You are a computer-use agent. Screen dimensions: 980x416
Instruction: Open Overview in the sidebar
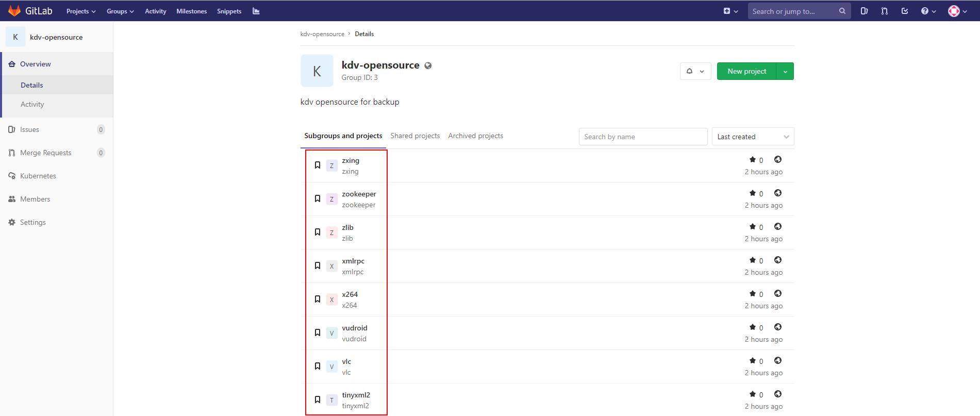pos(57,64)
